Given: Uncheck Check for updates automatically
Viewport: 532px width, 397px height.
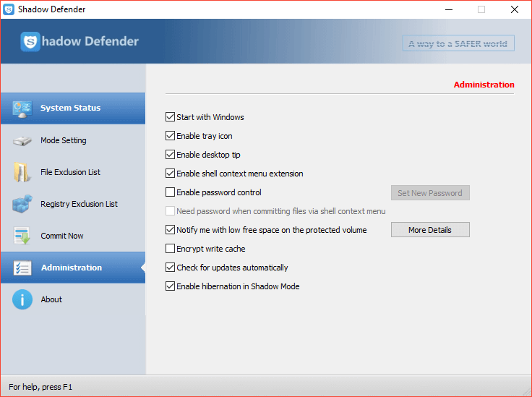Looking at the screenshot, I should 171,268.
